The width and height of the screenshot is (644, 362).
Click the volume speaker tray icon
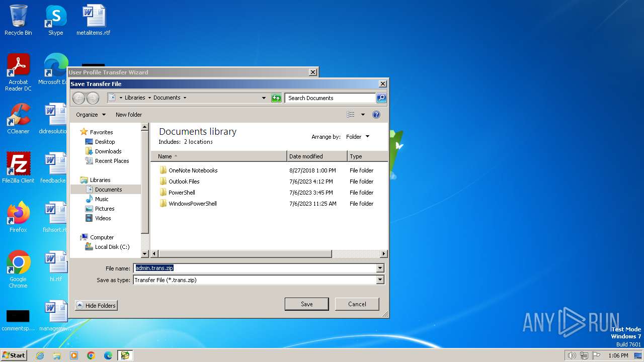(x=572, y=355)
